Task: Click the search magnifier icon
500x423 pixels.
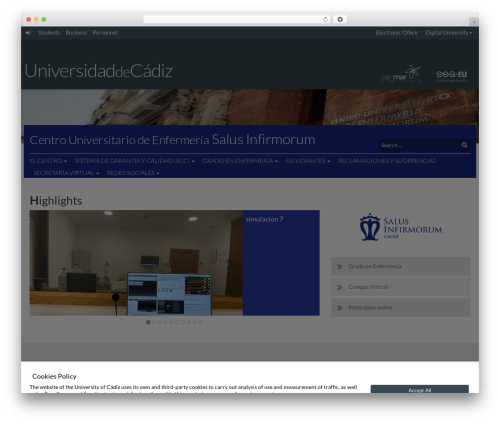Action: pos(464,145)
